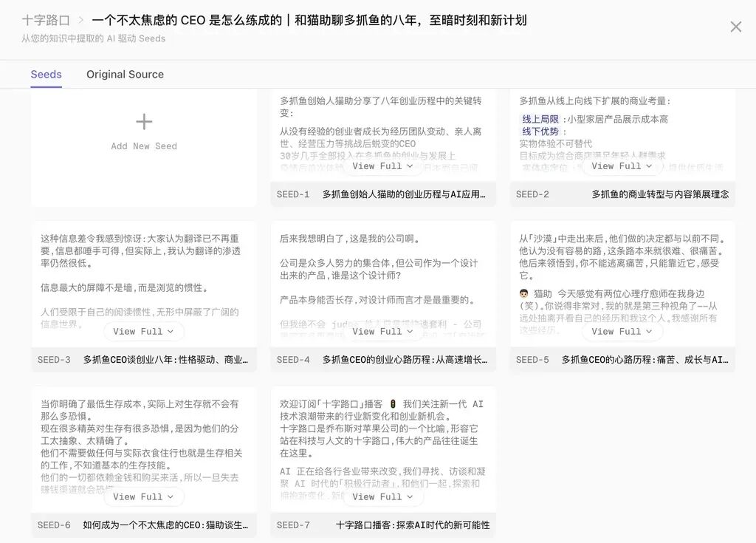Click the SEED-2 label
The image size is (756, 543).
(532, 194)
